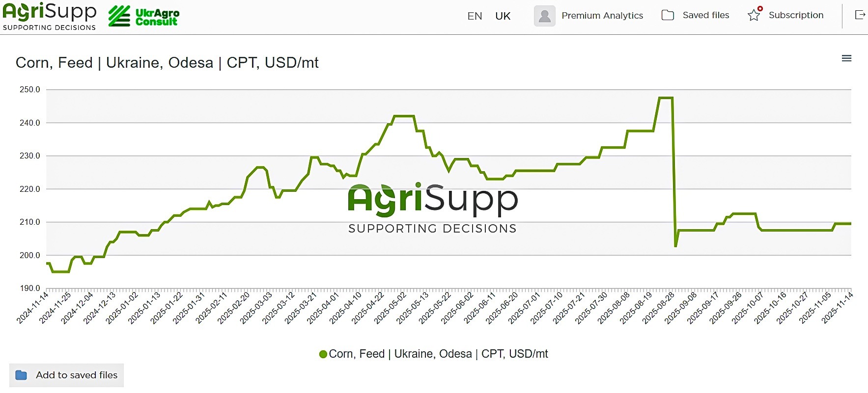Click the Premium Analytics user avatar

[544, 16]
